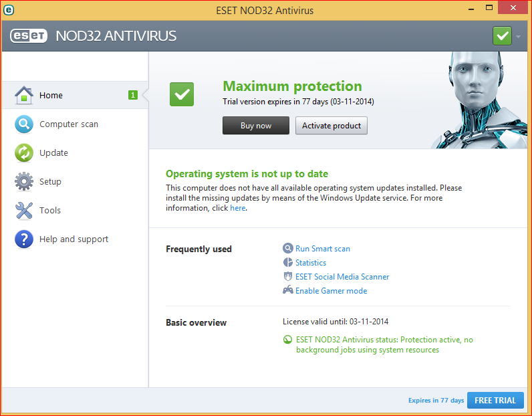This screenshot has height=416, width=532.
Task: Open Help and support
Action: point(75,239)
